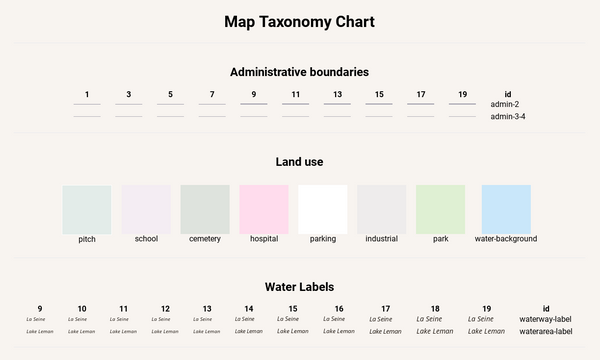This screenshot has height=360, width=600.
Task: Select the blue water-background swatch
Action: pyautogui.click(x=506, y=209)
